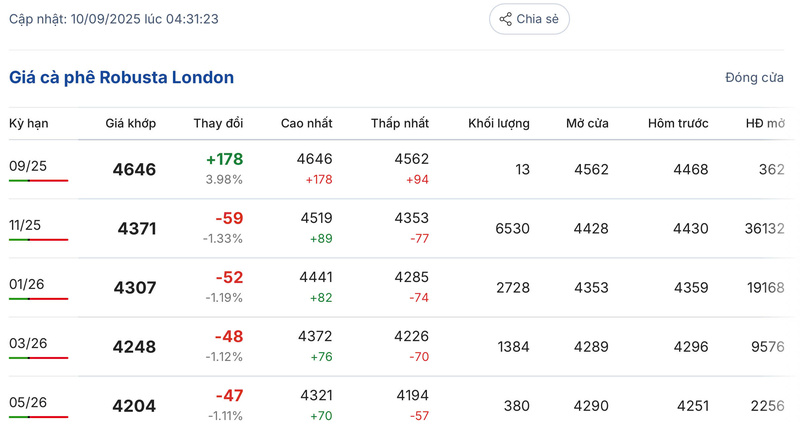Image resolution: width=800 pixels, height=426 pixels.
Task: Click the 03/26 matched price 4248
Action: (135, 347)
